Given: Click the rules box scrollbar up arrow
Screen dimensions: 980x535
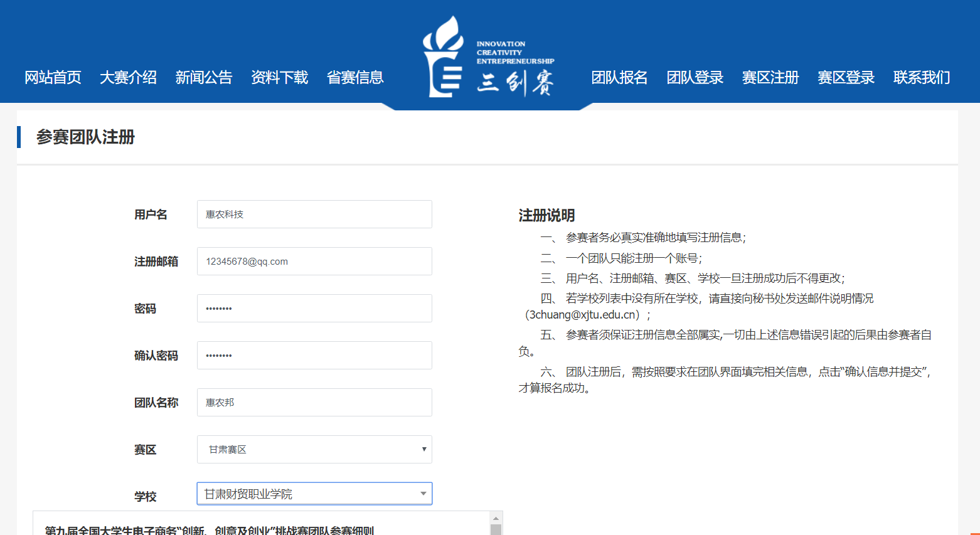Looking at the screenshot, I should pos(496,519).
